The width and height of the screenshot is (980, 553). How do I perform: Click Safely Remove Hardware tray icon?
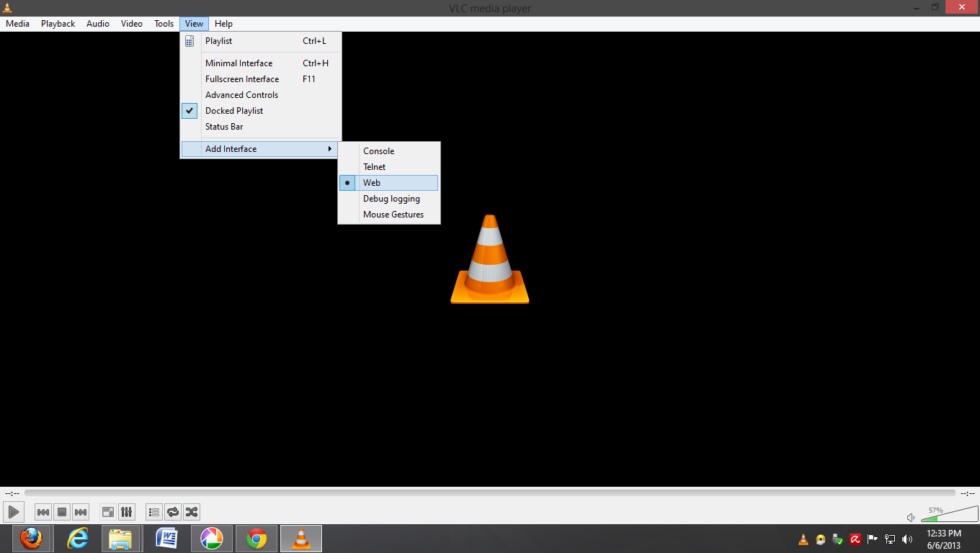tap(838, 539)
